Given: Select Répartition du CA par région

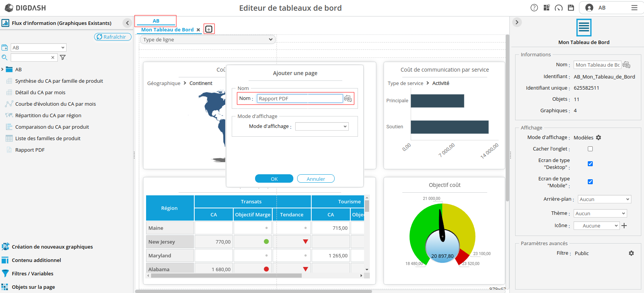Looking at the screenshot, I should tap(48, 115).
